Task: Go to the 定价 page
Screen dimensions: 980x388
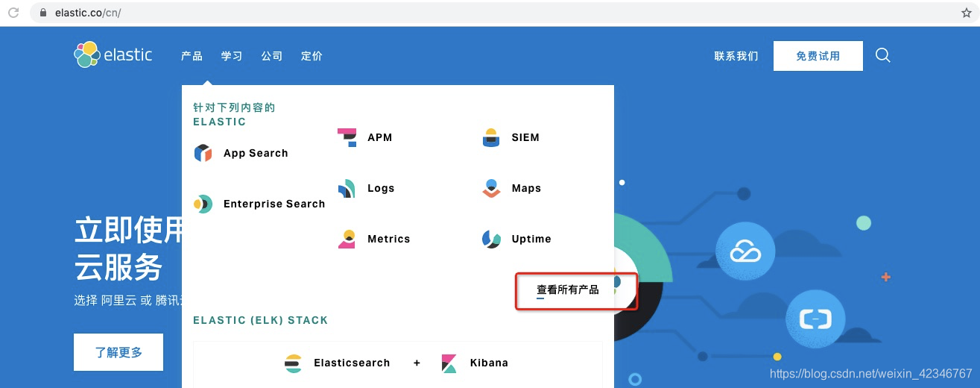Action: coord(312,56)
